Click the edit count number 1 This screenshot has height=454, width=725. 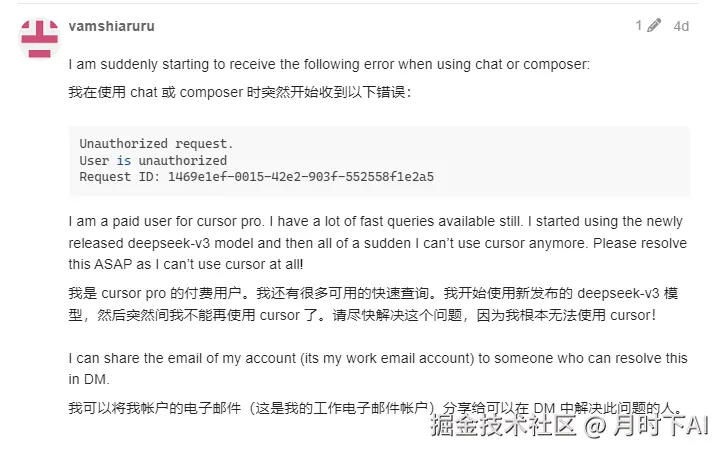tap(639, 25)
